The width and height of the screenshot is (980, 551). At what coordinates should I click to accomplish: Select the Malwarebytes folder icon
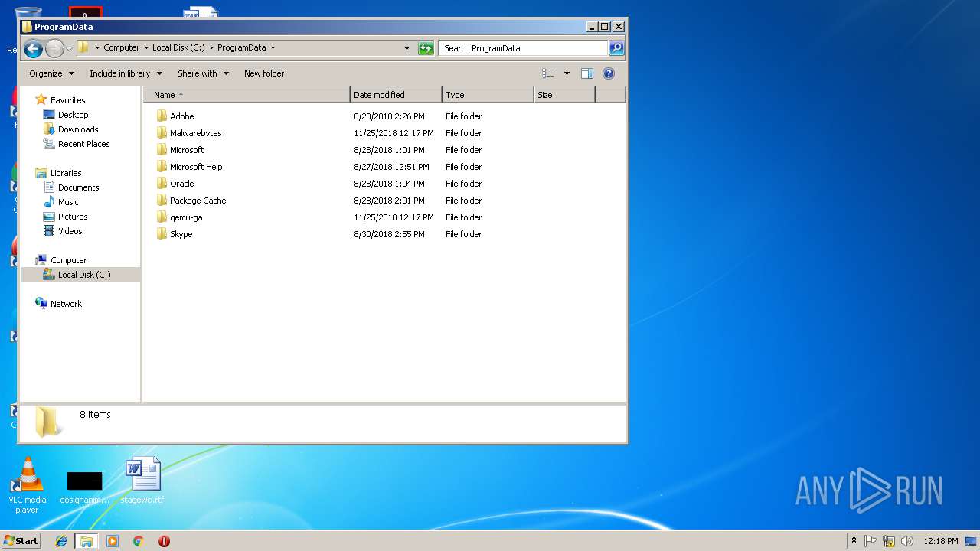(x=162, y=132)
